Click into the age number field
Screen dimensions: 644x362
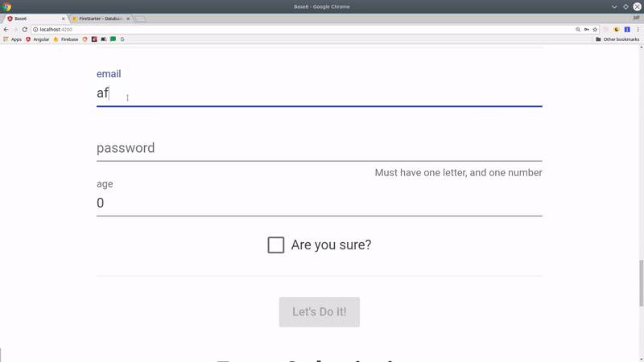pos(319,203)
